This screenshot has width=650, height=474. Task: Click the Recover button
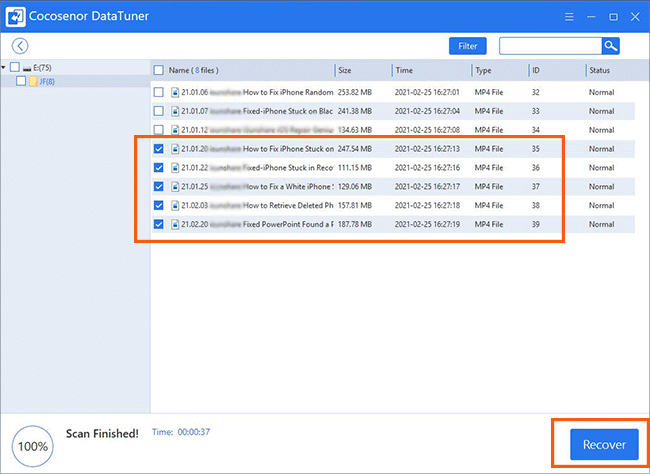point(604,445)
